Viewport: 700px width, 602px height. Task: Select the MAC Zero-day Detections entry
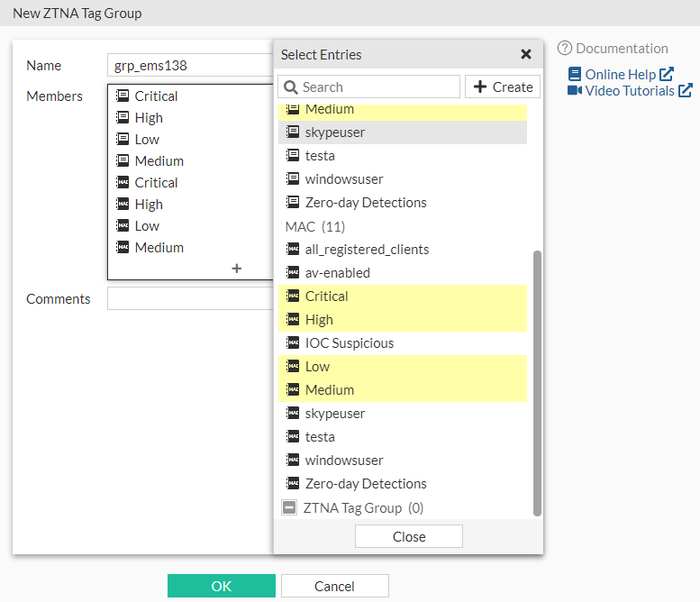pyautogui.click(x=365, y=484)
